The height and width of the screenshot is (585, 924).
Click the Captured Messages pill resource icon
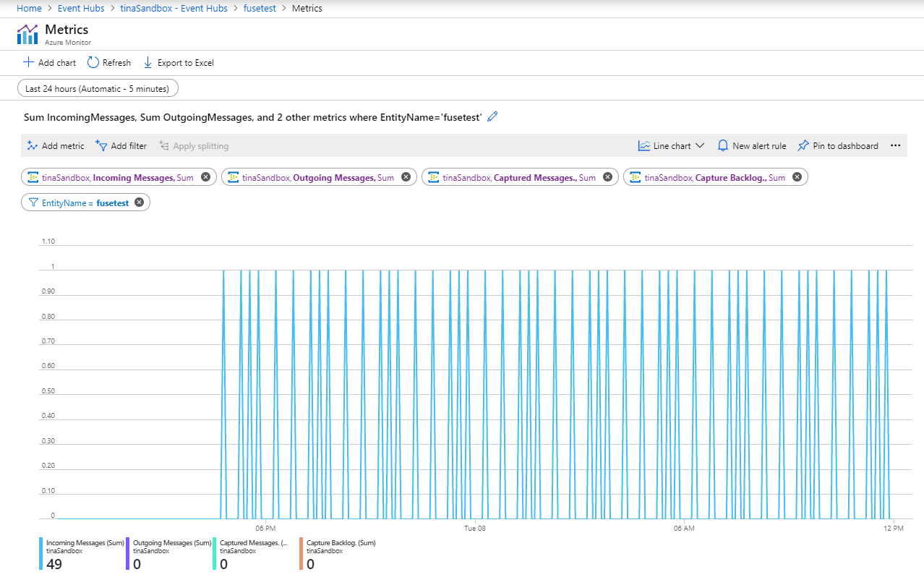click(x=434, y=177)
